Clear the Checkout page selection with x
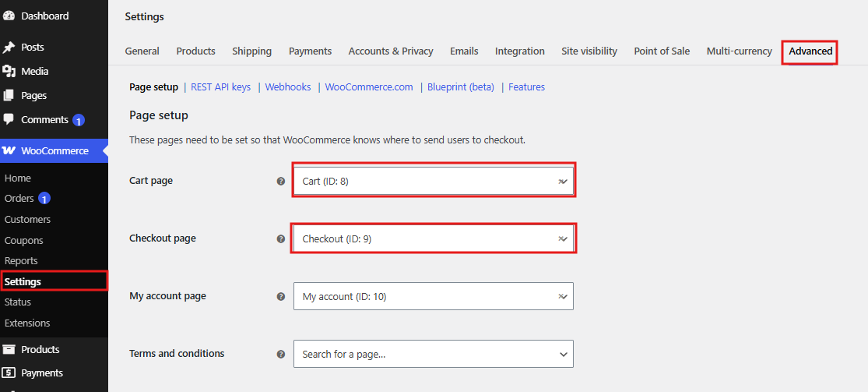Viewport: 868px width, 392px height. (x=561, y=238)
